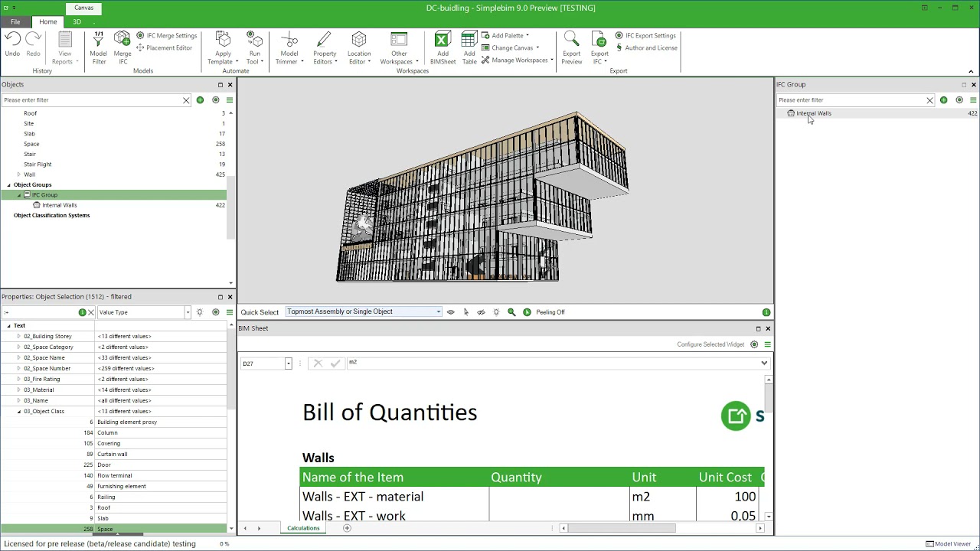Click the green add button in IFC Group panel
Viewport: 980px width, 551px height.
tap(943, 100)
